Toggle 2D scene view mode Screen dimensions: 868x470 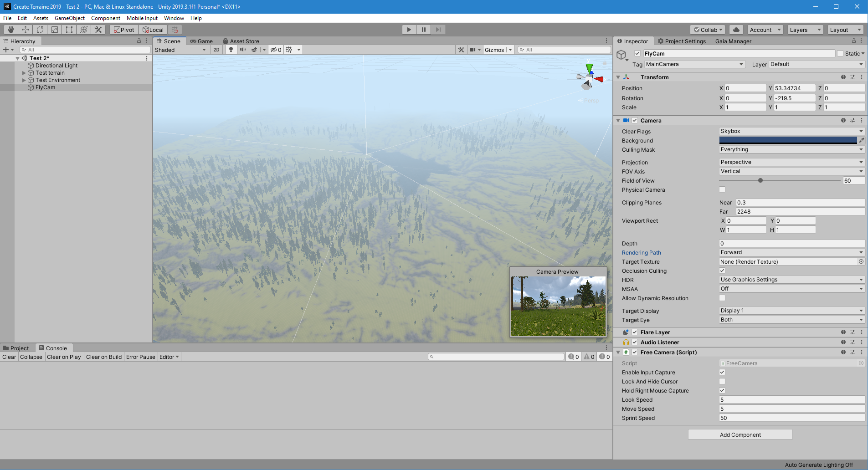[216, 50]
